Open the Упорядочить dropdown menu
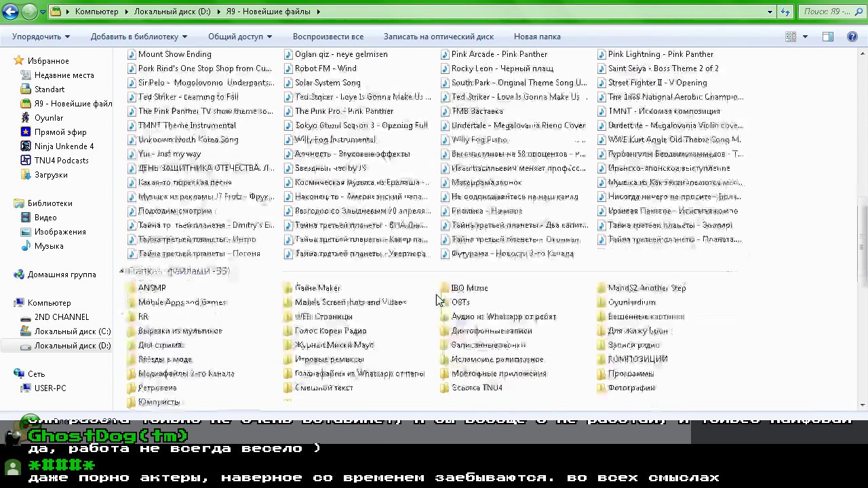Viewport: 868px width, 488px height. 41,37
